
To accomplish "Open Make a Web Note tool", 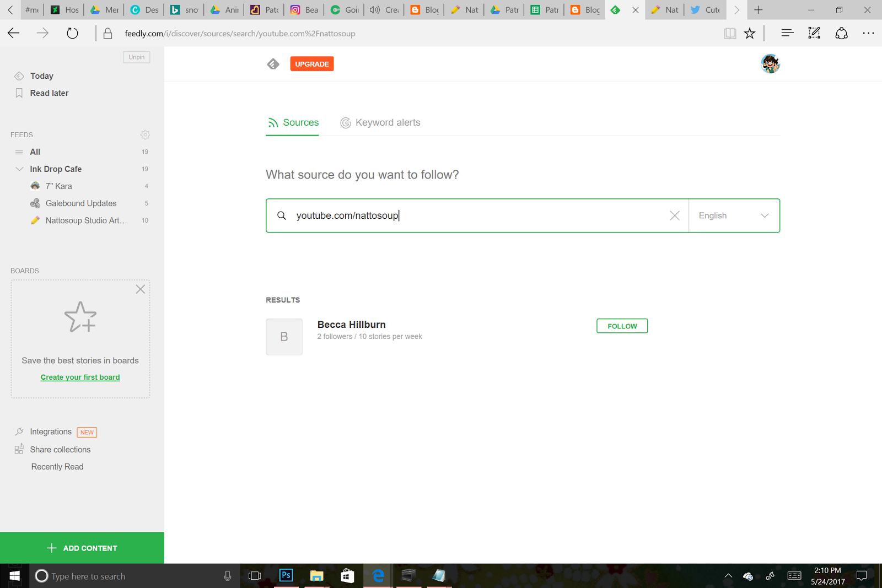I will [814, 33].
